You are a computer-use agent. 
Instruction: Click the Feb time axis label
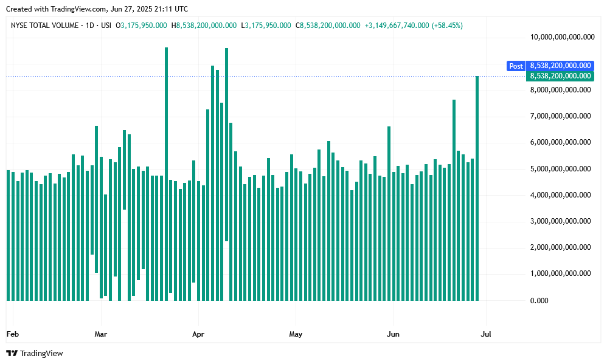12,334
